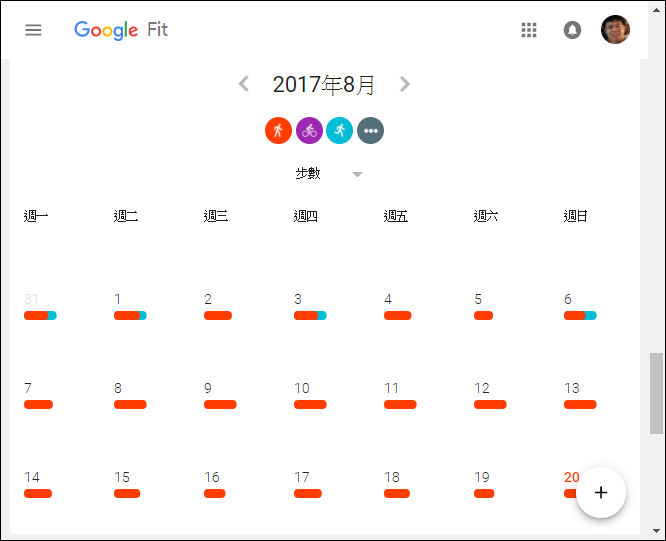Open the Google apps grid
This screenshot has height=541, width=666.
tap(529, 30)
